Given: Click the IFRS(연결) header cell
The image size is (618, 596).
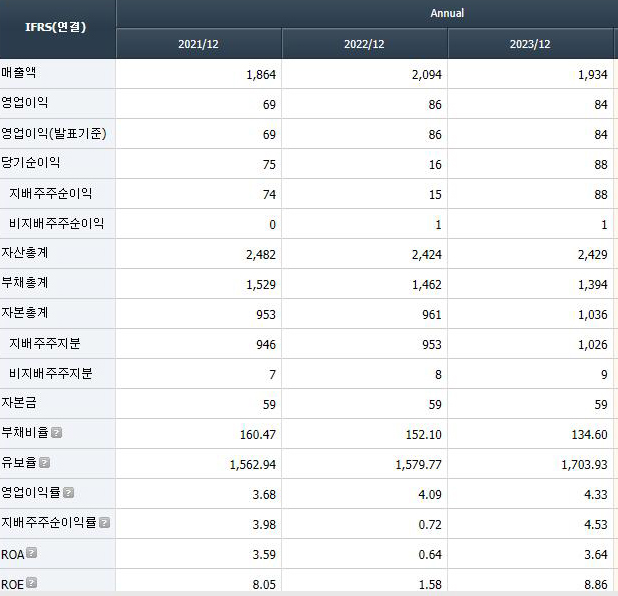Looking at the screenshot, I should click(x=58, y=29).
